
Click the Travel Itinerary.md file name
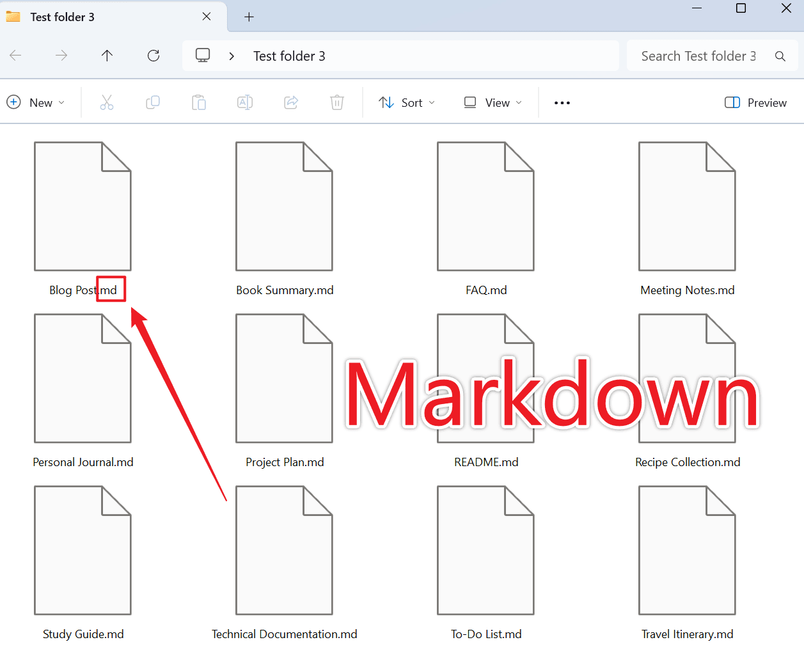coord(688,634)
